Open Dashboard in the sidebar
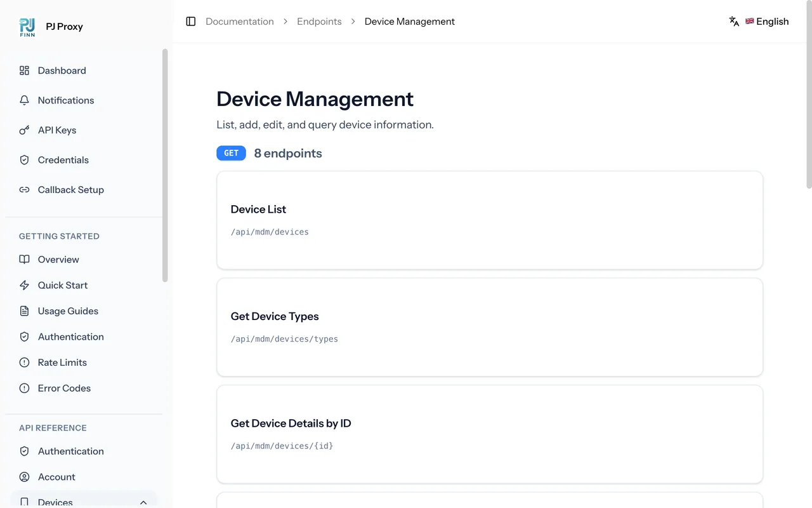 point(84,70)
